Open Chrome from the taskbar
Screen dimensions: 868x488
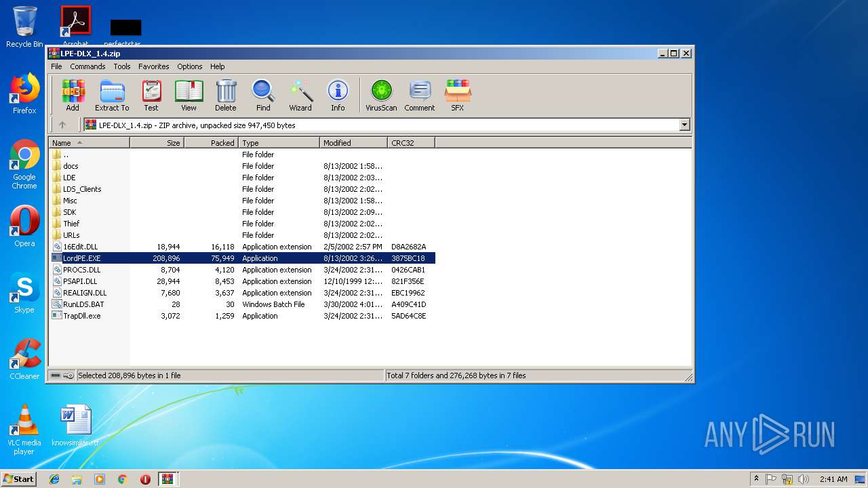click(x=122, y=479)
